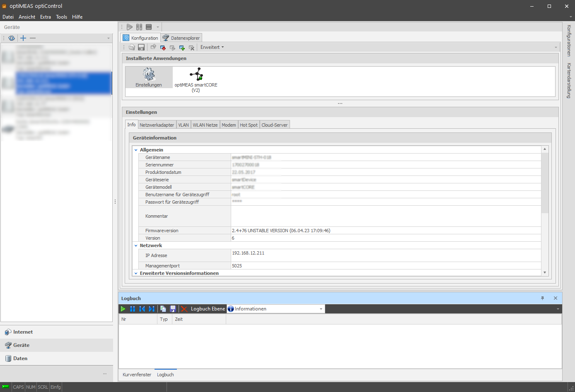575x392 pixels.
Task: Select the Info settings tab
Action: (x=131, y=125)
